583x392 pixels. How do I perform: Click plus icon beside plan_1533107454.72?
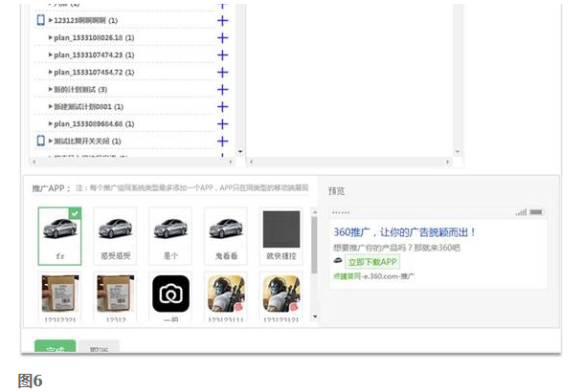tap(222, 72)
